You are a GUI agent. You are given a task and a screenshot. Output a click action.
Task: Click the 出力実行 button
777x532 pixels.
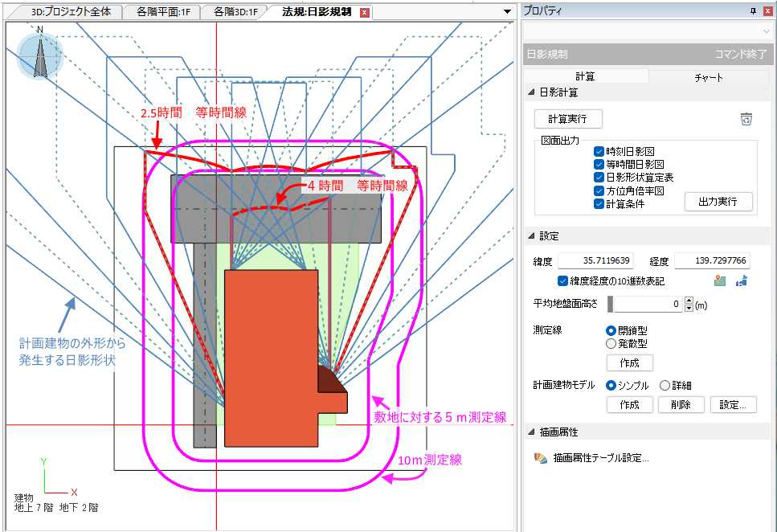718,201
